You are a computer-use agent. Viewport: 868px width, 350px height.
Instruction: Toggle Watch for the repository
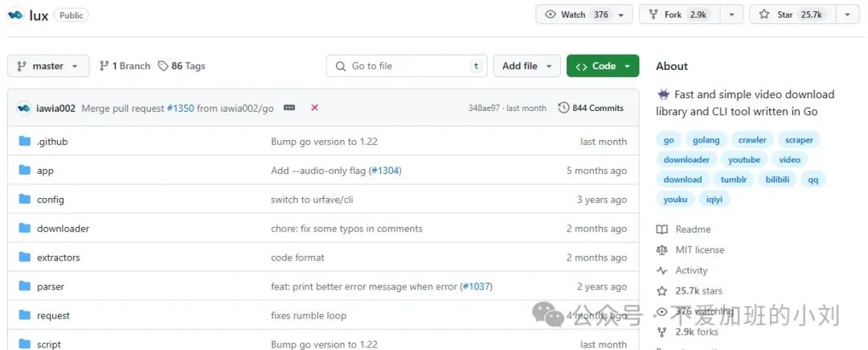[576, 14]
